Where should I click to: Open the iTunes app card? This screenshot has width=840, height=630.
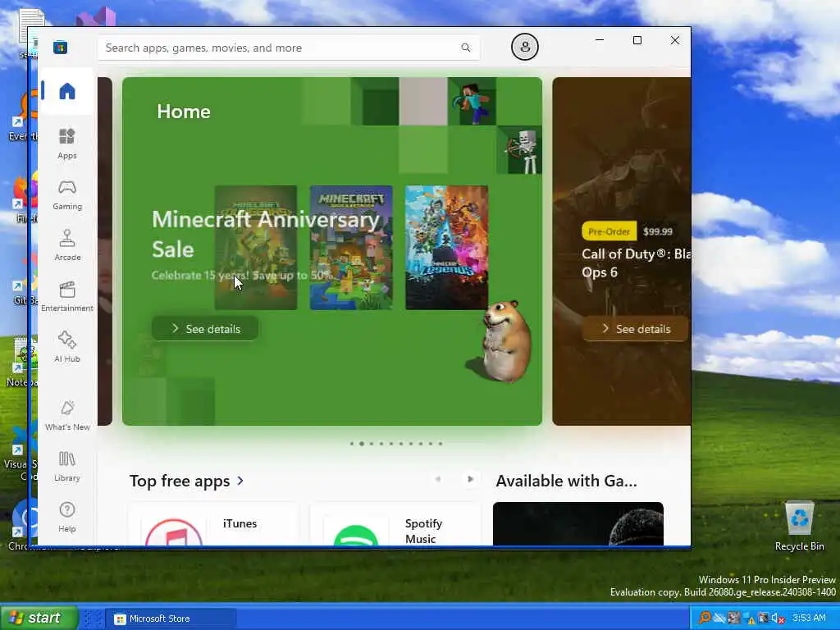coord(214,524)
